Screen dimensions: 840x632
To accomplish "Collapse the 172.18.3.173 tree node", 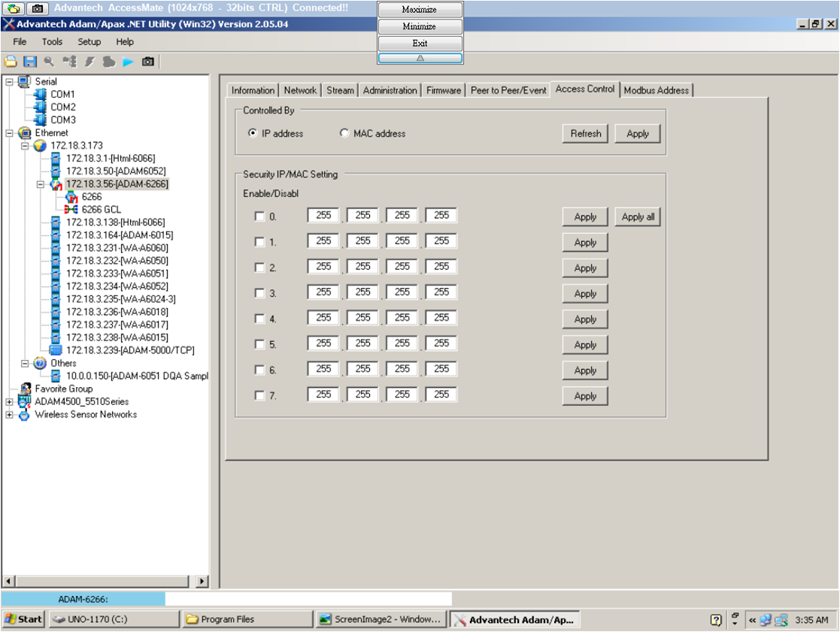I will pyautogui.click(x=25, y=146).
